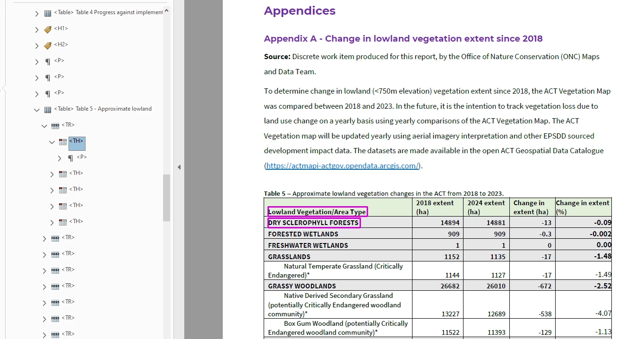Click the tag icon beside <H2>
The width and height of the screenshot is (644, 339).
(48, 46)
